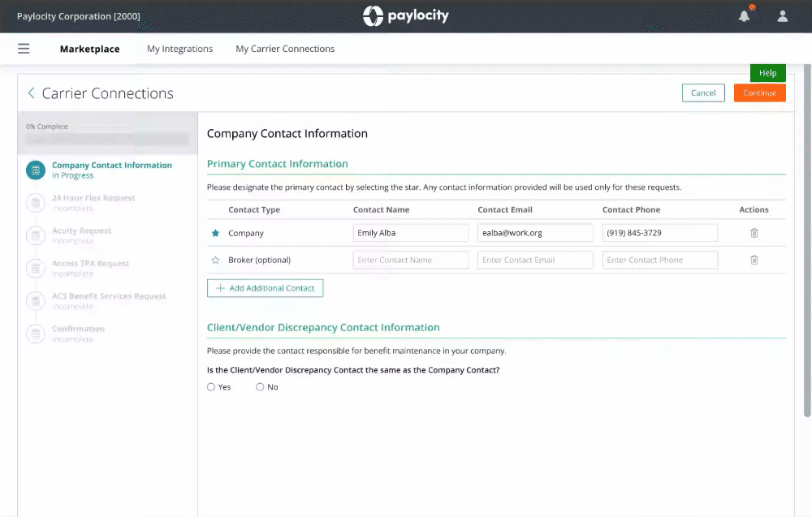Click the Contact Type column header

point(254,209)
